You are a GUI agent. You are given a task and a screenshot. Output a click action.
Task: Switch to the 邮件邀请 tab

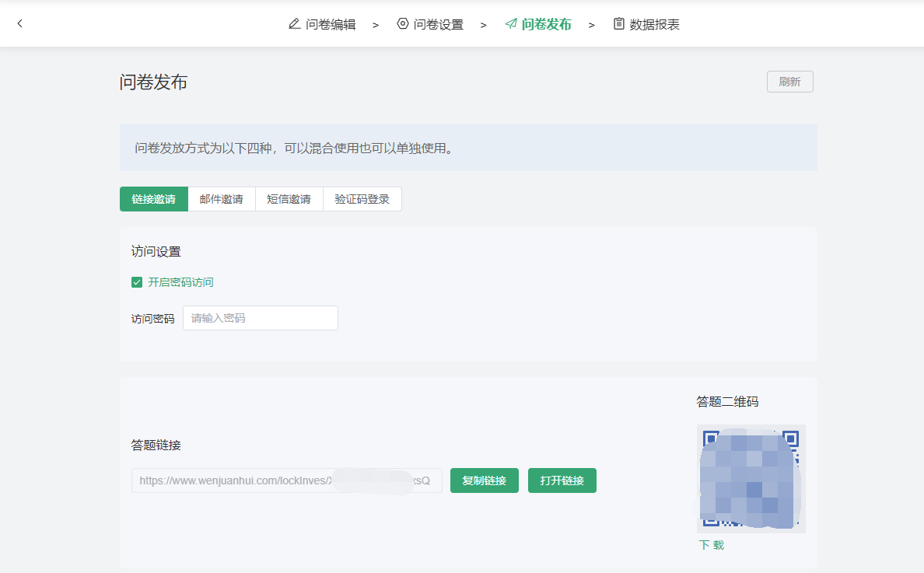coord(222,199)
